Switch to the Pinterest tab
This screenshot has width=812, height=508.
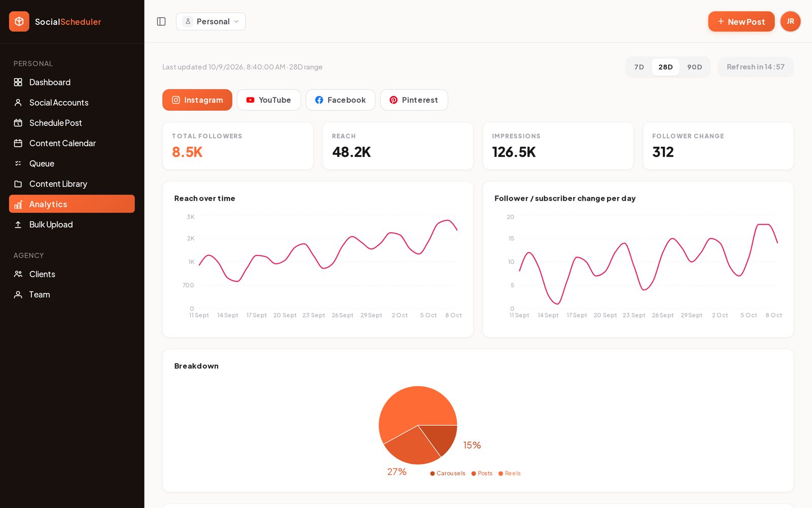tap(414, 100)
